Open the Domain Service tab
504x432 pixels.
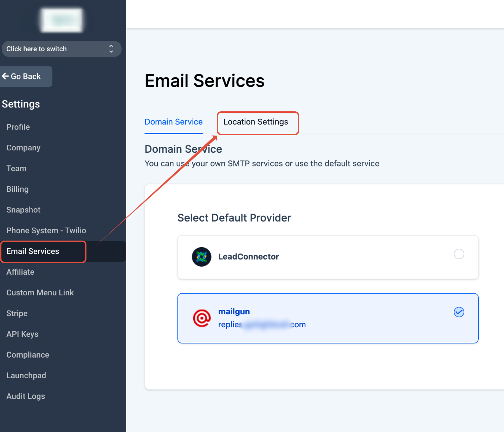173,122
